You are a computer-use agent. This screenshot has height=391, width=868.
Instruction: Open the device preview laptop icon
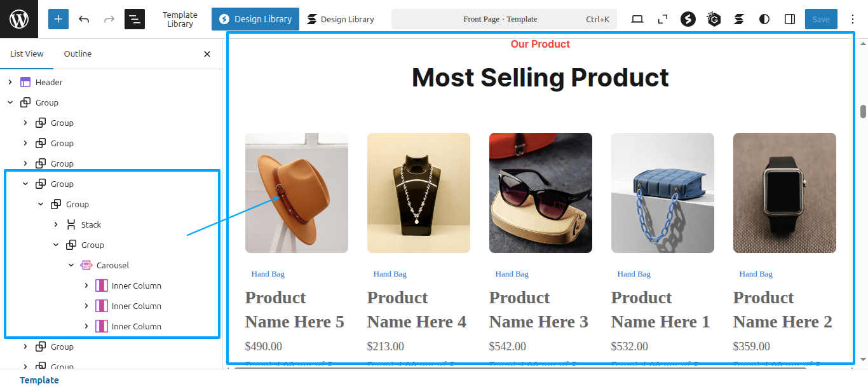click(x=637, y=19)
